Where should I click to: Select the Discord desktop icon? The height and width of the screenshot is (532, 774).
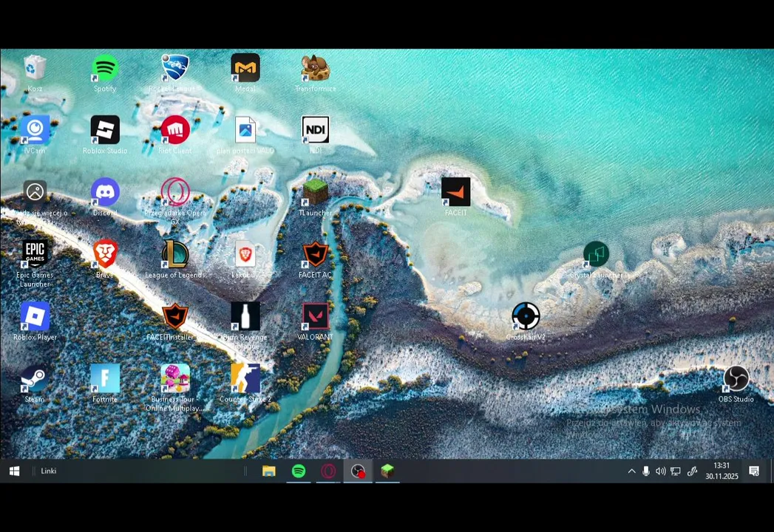pos(105,192)
